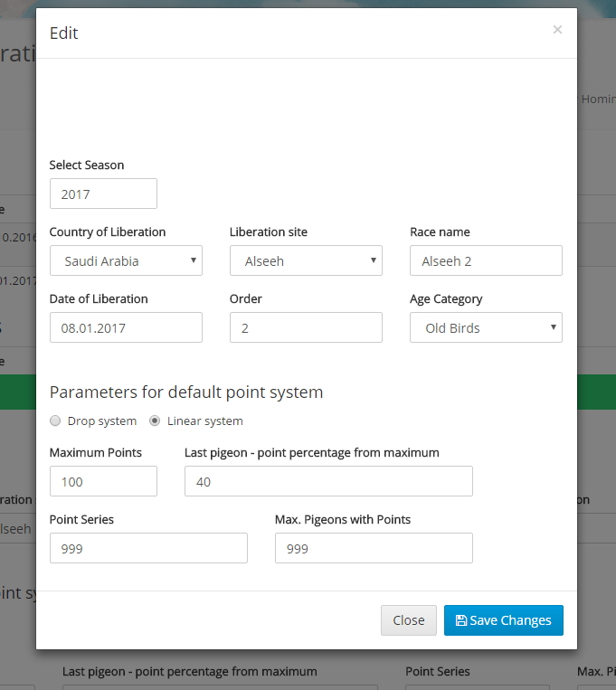Viewport: 616px width, 690px height.
Task: Choose the Linear system radio option
Action: [155, 421]
